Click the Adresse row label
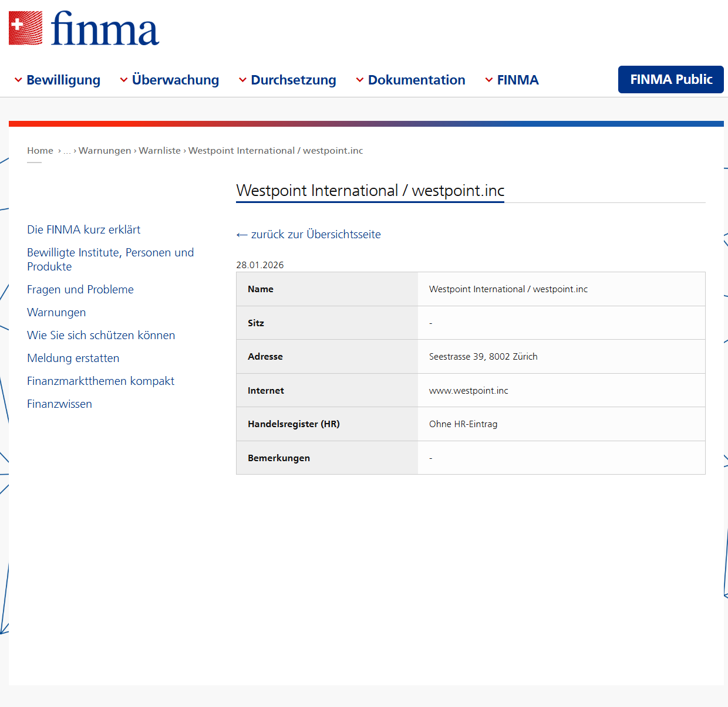 pyautogui.click(x=265, y=357)
